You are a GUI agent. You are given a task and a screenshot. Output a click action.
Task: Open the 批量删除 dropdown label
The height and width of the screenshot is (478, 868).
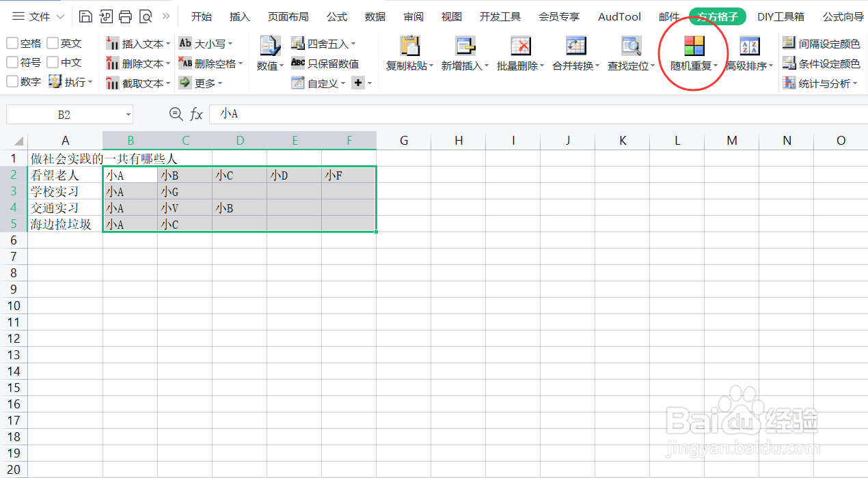521,66
